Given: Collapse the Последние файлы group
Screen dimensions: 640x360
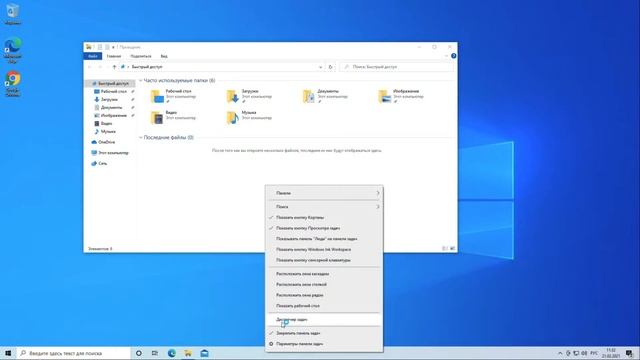Looking at the screenshot, I should [x=141, y=138].
